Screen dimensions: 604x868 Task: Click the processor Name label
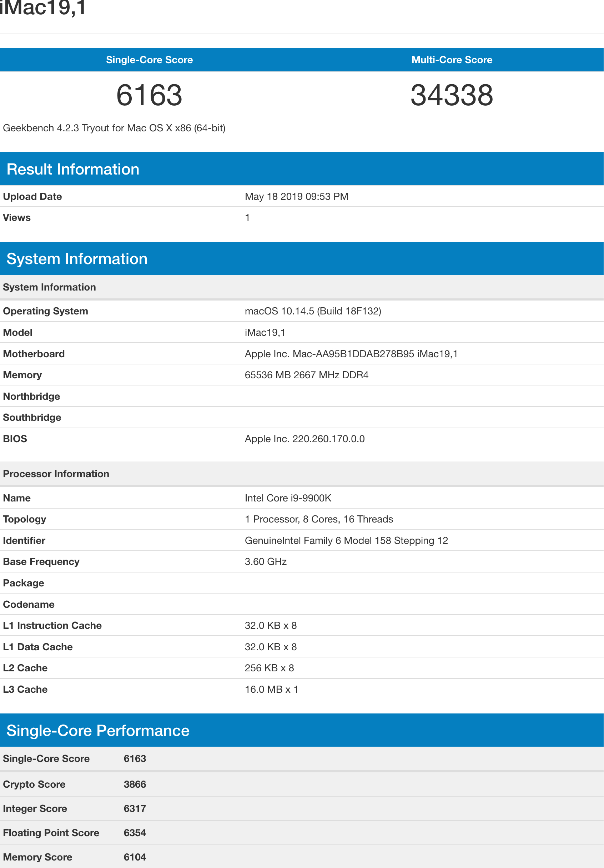click(x=17, y=498)
